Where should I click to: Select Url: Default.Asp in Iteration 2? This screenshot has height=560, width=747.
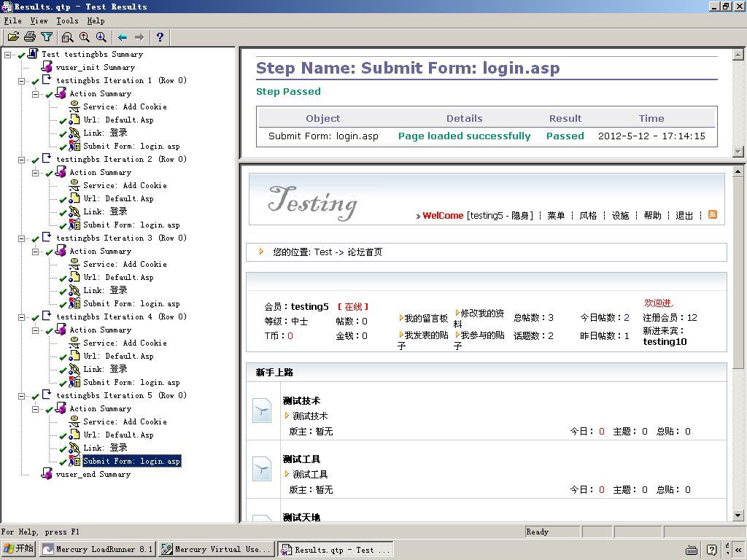[119, 198]
